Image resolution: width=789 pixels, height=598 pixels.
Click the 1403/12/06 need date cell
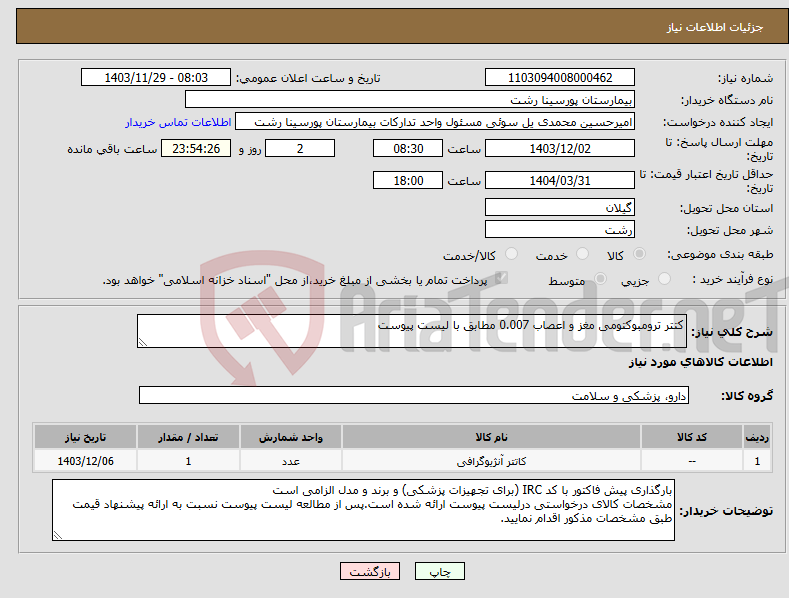(x=86, y=461)
